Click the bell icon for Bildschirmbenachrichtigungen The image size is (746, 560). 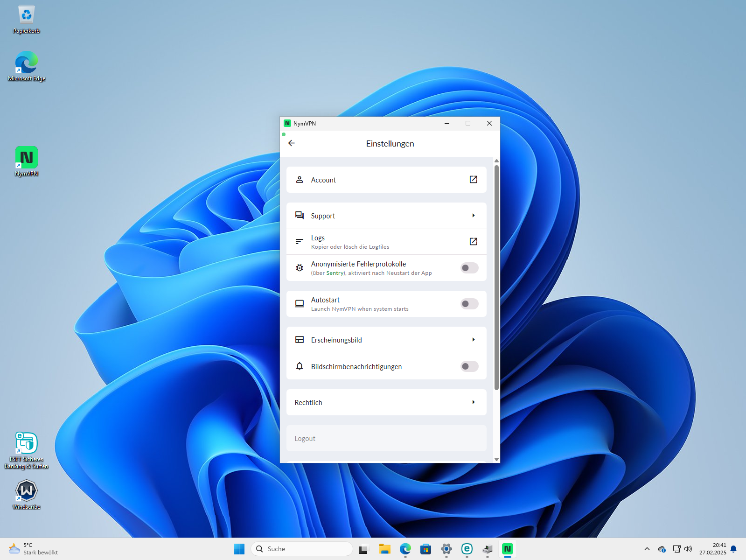[x=300, y=366]
